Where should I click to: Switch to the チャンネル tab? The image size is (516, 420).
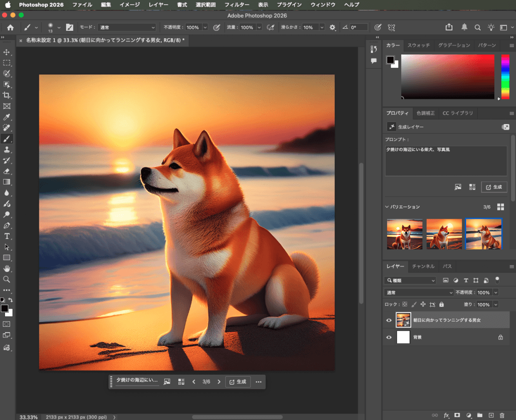pyautogui.click(x=423, y=266)
